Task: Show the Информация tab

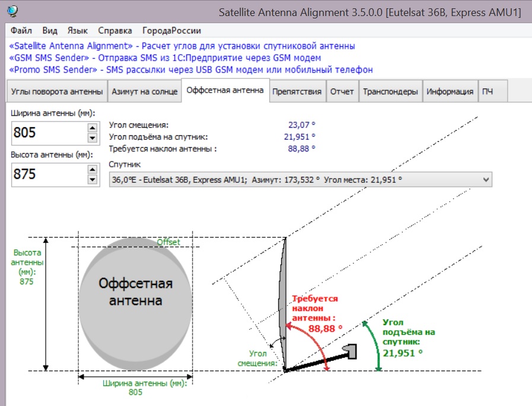Action: coord(450,91)
